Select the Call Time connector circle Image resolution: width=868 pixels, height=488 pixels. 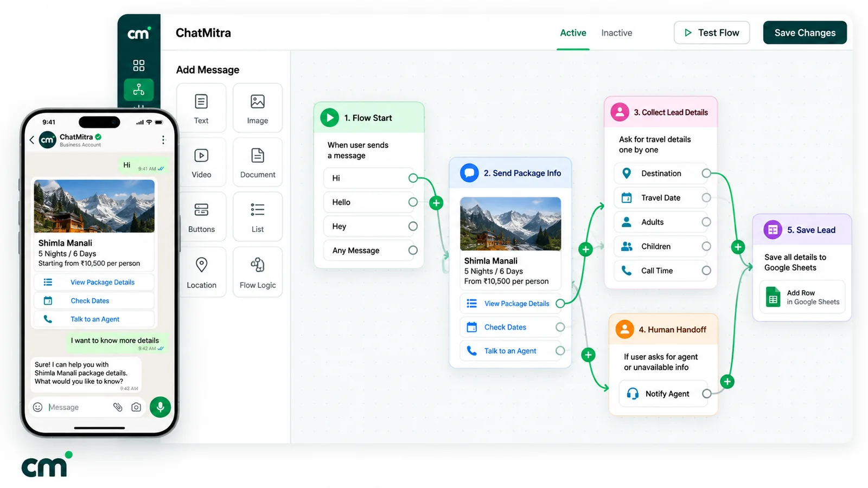(706, 270)
